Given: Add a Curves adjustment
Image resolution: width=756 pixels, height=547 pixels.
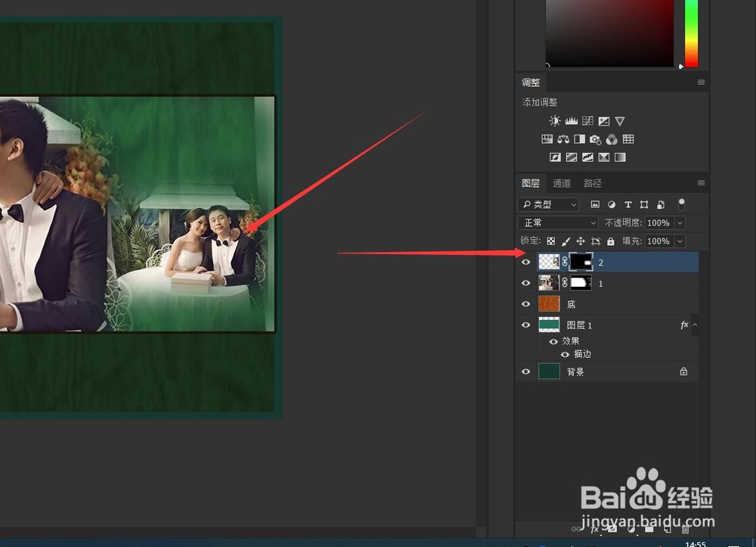Looking at the screenshot, I should (587, 120).
